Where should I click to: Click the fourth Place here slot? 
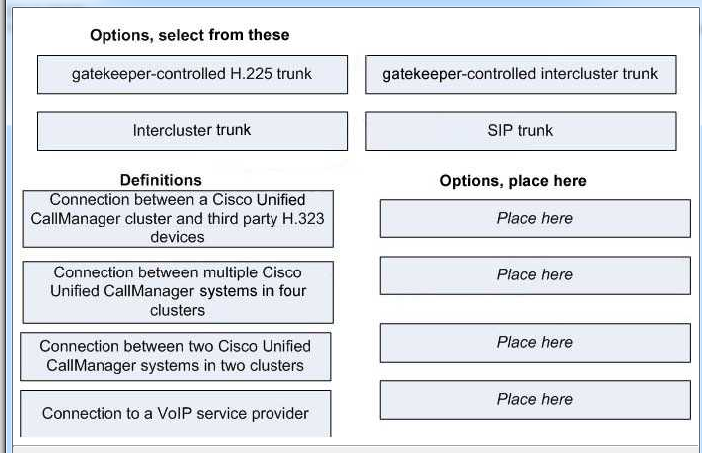click(535, 400)
